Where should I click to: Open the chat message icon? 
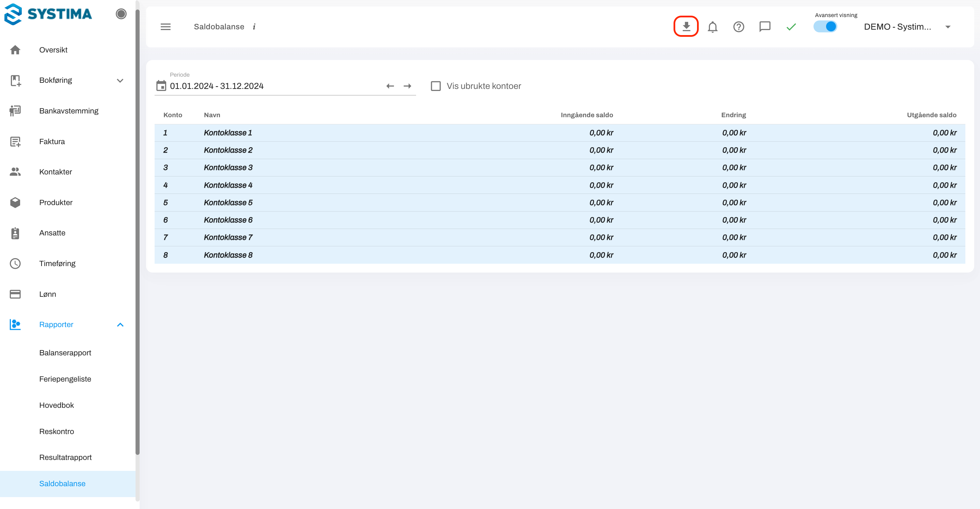(765, 27)
